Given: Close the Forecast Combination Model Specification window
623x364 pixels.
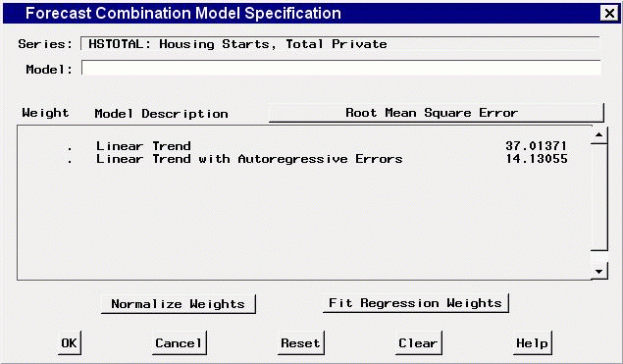Looking at the screenshot, I should (609, 13).
